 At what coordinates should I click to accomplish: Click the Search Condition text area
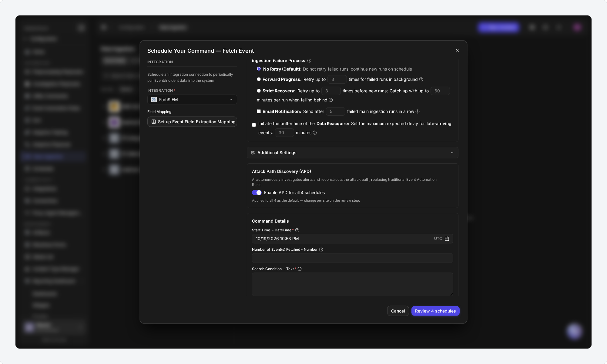coord(352,284)
